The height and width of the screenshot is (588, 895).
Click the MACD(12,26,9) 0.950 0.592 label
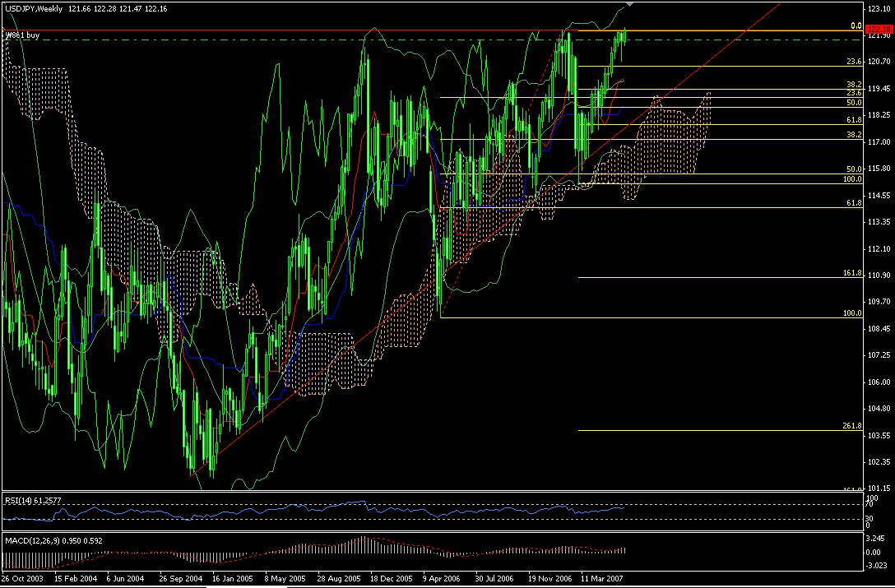pos(53,540)
